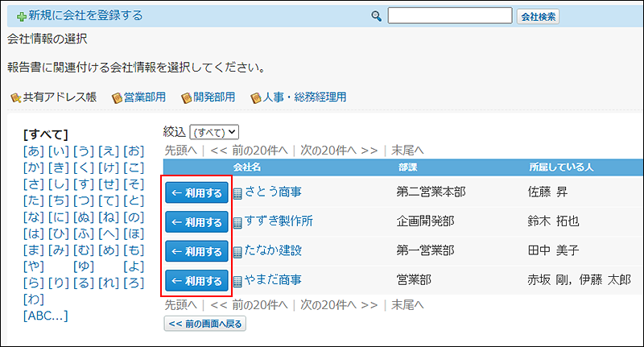Click 次の20件へ >> above the table
644x347 pixels.
point(339,151)
